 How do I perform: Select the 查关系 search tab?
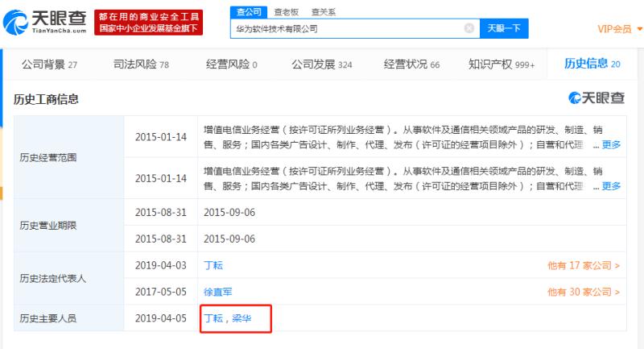click(x=324, y=12)
